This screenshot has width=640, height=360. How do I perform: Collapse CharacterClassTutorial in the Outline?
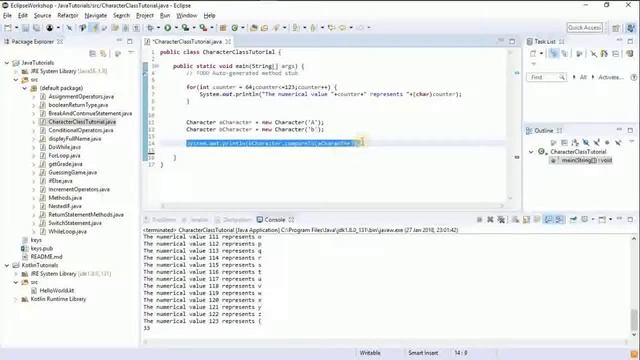[531, 152]
